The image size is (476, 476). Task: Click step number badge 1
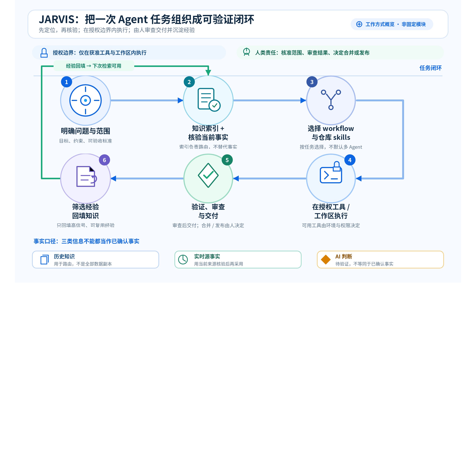click(67, 82)
